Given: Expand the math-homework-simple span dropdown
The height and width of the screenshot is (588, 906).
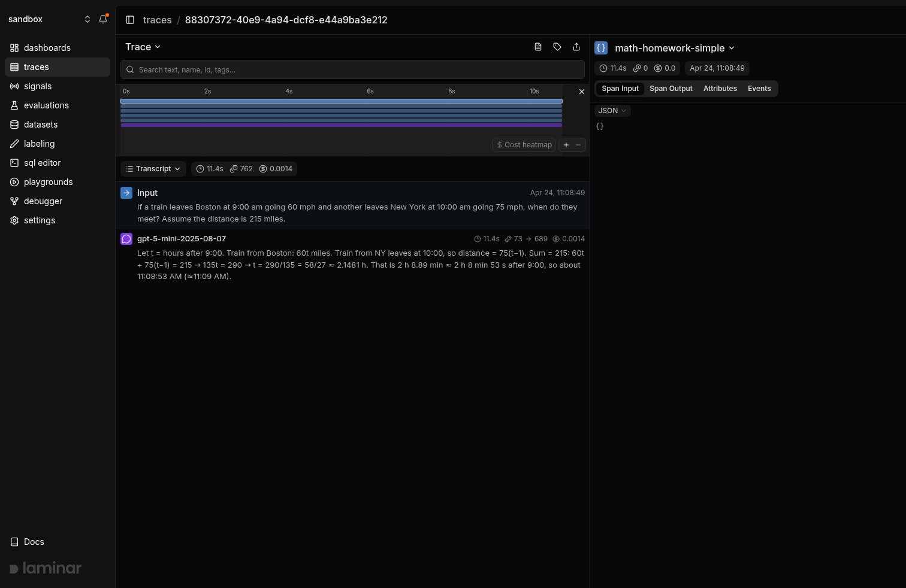Looking at the screenshot, I should [x=674, y=48].
